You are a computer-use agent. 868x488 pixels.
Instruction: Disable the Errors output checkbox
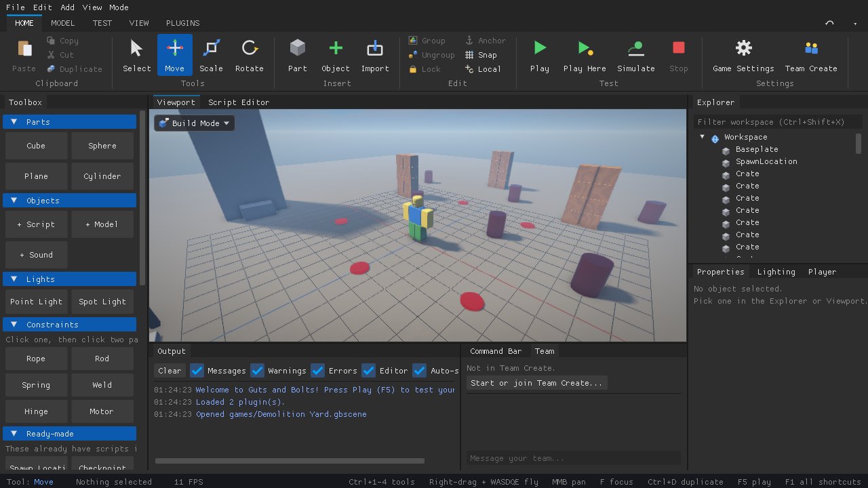pos(317,370)
